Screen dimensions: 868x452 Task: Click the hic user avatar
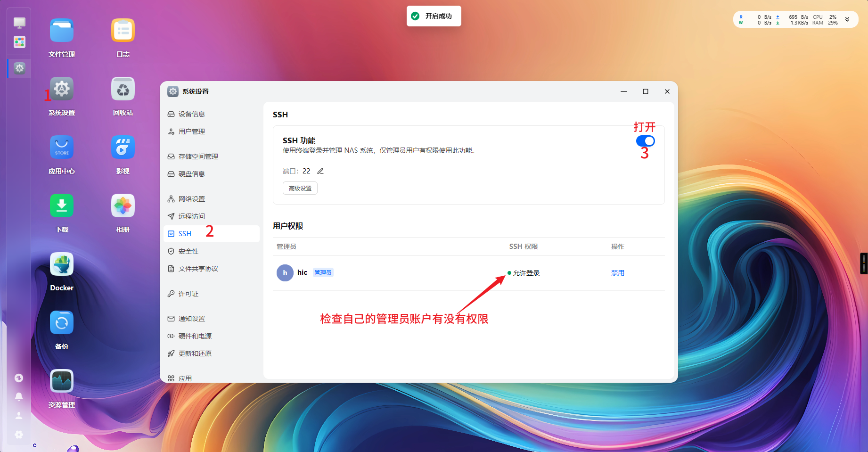point(285,273)
